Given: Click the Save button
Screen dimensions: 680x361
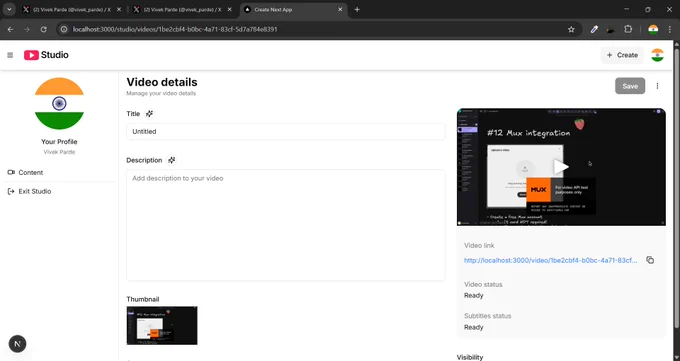Looking at the screenshot, I should coord(630,86).
